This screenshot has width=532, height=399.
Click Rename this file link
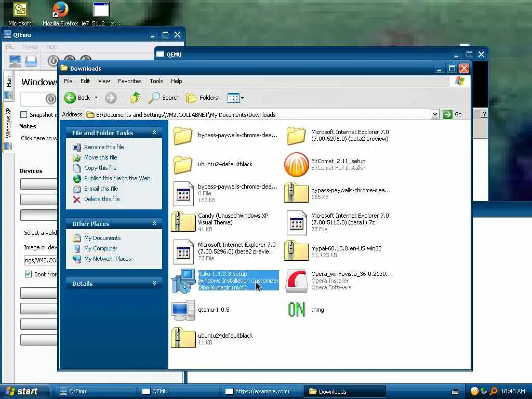click(x=104, y=147)
